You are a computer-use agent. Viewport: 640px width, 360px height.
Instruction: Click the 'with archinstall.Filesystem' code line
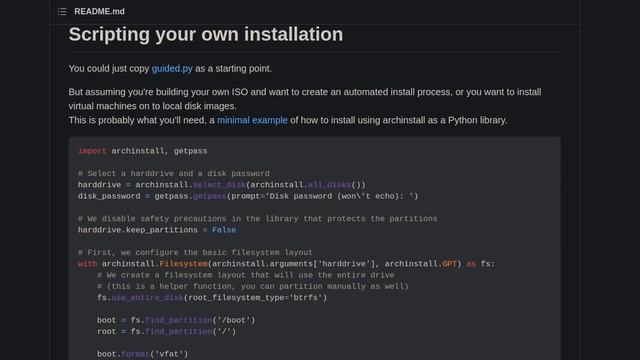click(x=286, y=264)
